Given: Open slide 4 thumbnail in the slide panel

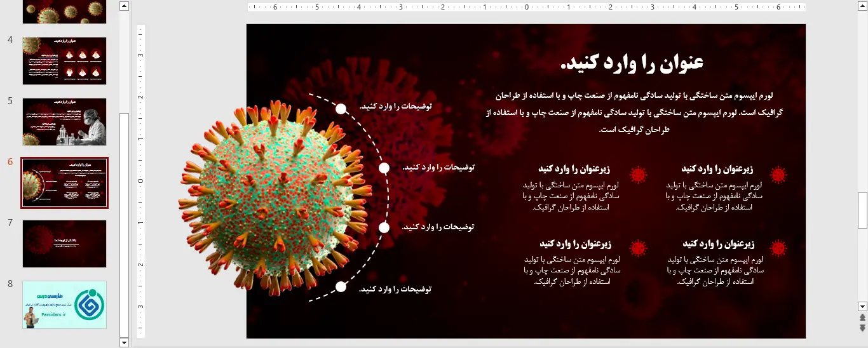Looking at the screenshot, I should coord(64,61).
